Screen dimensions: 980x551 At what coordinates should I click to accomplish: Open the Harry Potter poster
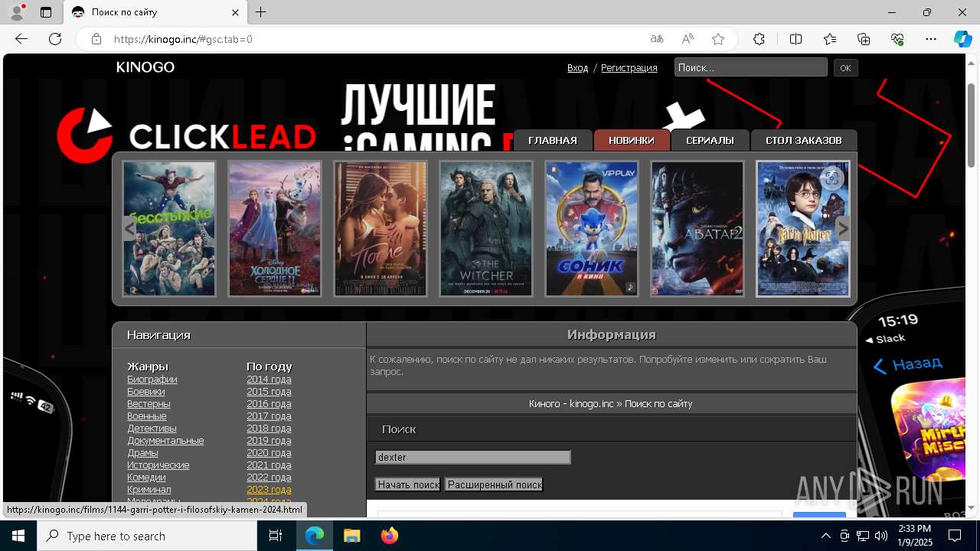tap(803, 229)
